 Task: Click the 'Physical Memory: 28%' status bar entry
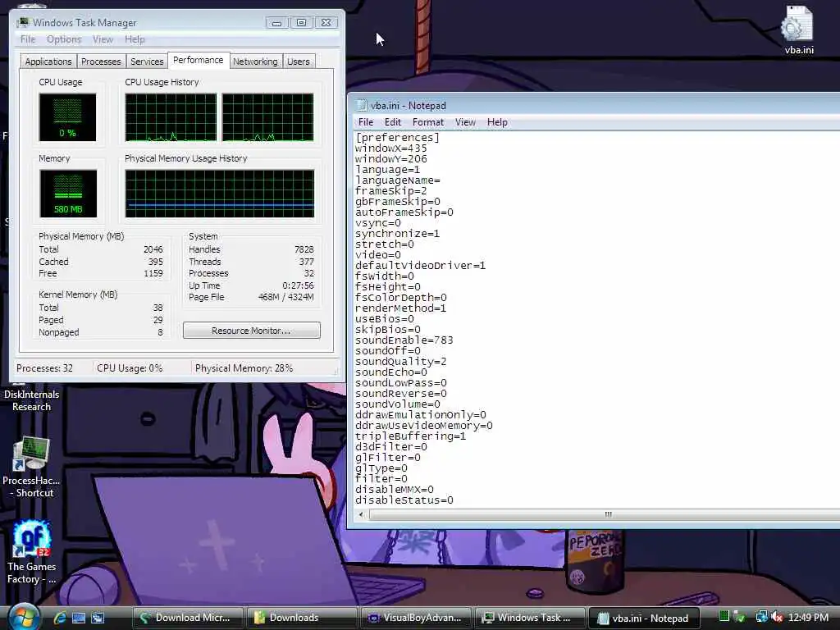(244, 368)
